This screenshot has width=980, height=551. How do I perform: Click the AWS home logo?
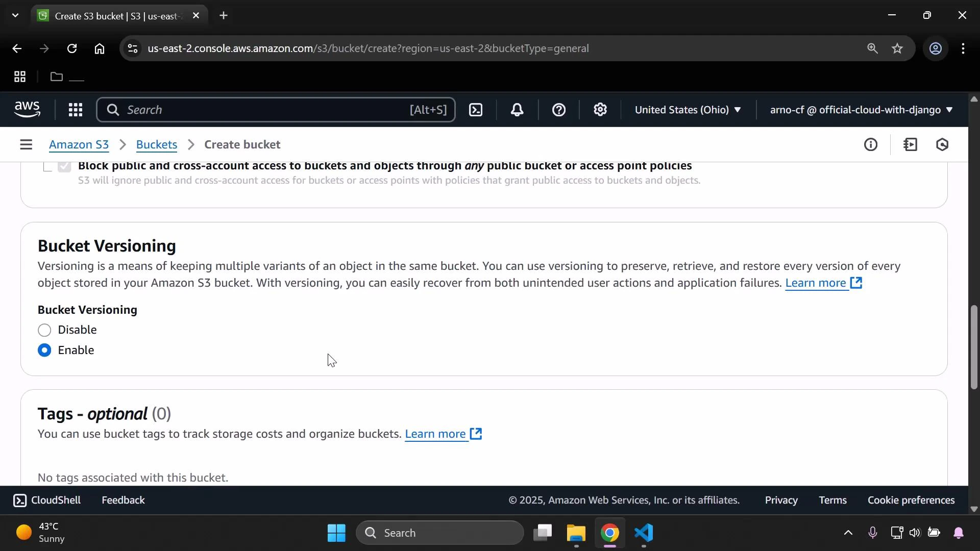point(27,109)
